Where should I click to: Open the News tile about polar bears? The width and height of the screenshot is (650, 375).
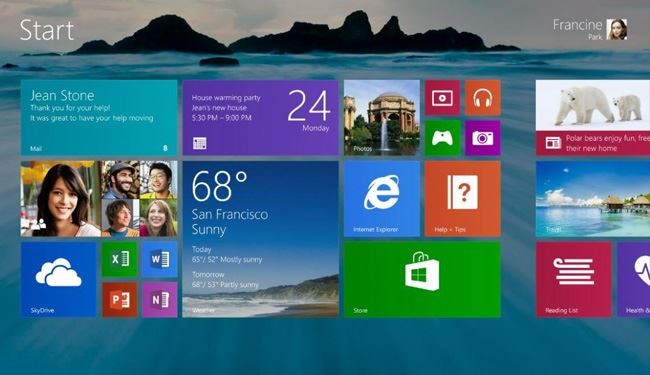coord(593,118)
